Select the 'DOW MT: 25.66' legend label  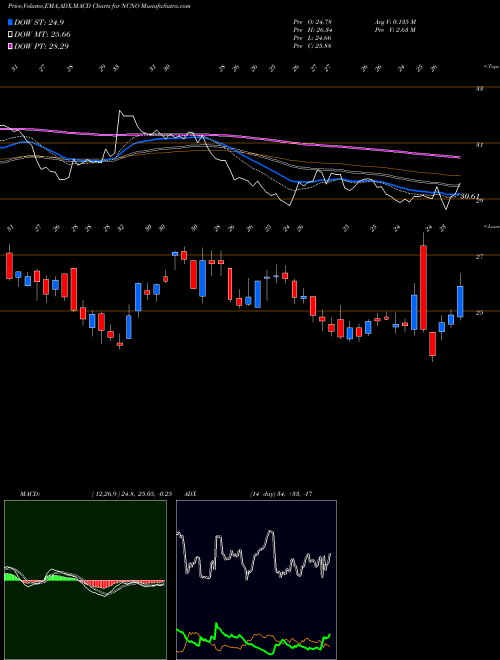click(x=43, y=35)
